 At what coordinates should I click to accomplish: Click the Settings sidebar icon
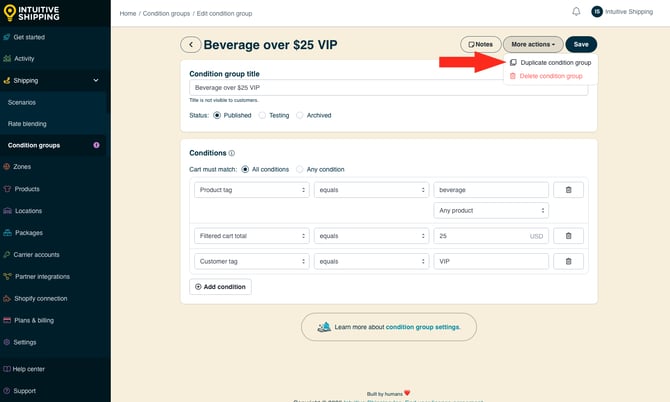6,342
